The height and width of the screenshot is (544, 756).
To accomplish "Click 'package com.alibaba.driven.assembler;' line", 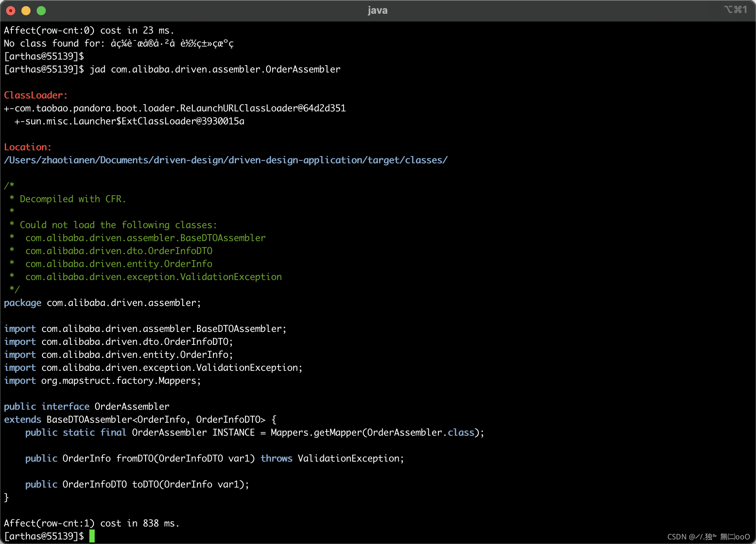I will click(102, 303).
